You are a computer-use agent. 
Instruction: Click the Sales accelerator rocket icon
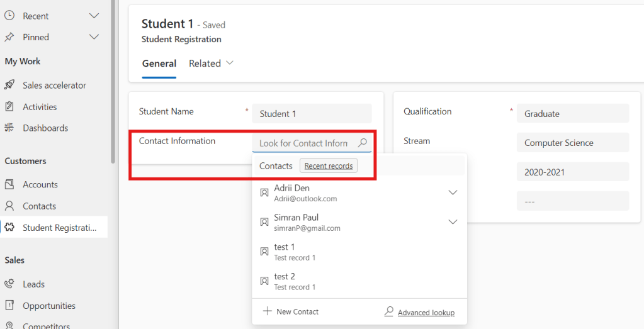click(9, 85)
